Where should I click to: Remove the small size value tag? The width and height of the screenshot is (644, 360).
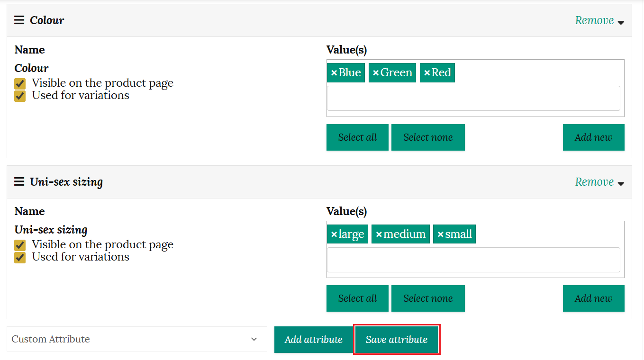tap(440, 234)
